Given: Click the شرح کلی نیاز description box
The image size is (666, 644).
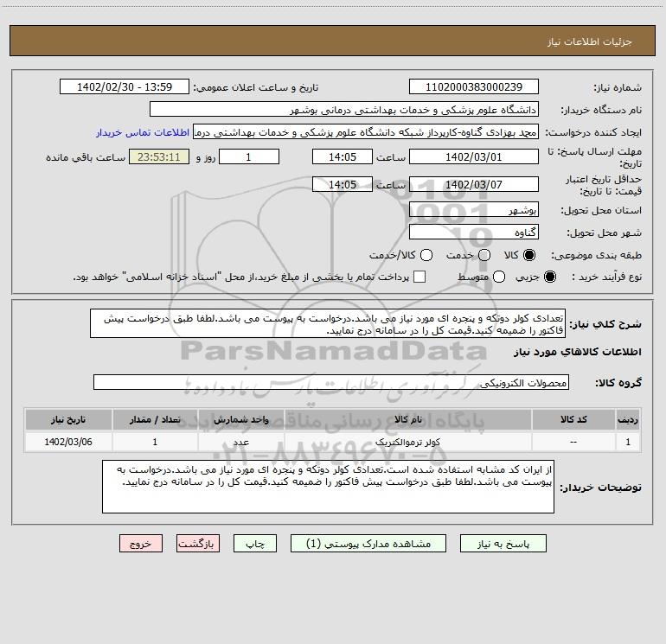Looking at the screenshot, I should (328, 323).
